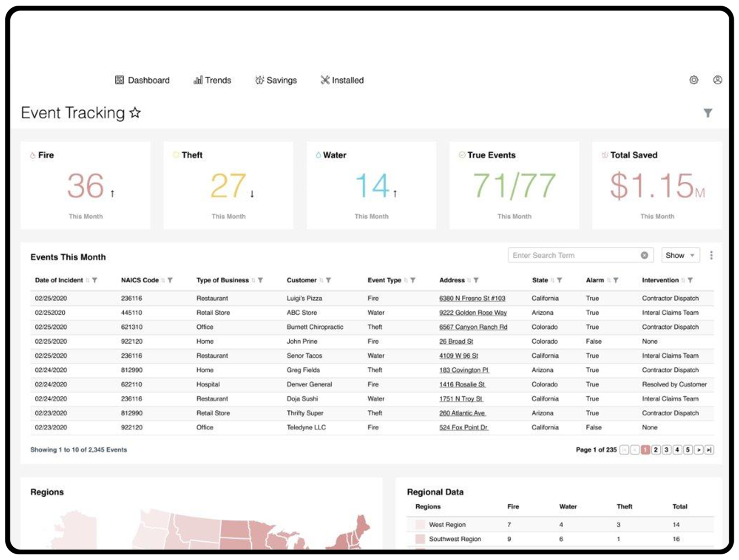Open address 524 Fox Point Dr
This screenshot has width=739, height=560.
tap(464, 428)
